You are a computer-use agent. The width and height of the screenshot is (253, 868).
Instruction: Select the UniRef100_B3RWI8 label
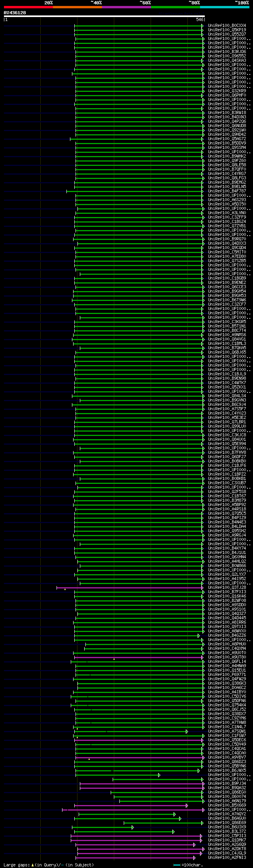tap(227, 113)
